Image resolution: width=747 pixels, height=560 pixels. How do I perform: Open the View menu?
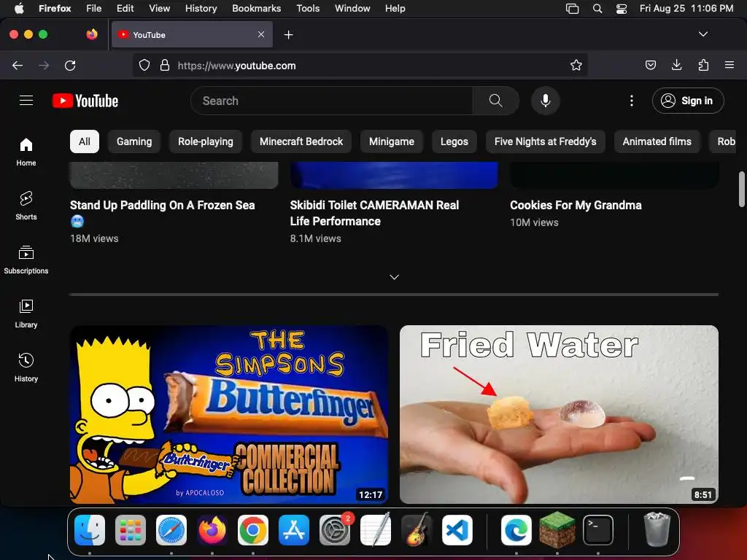point(159,9)
